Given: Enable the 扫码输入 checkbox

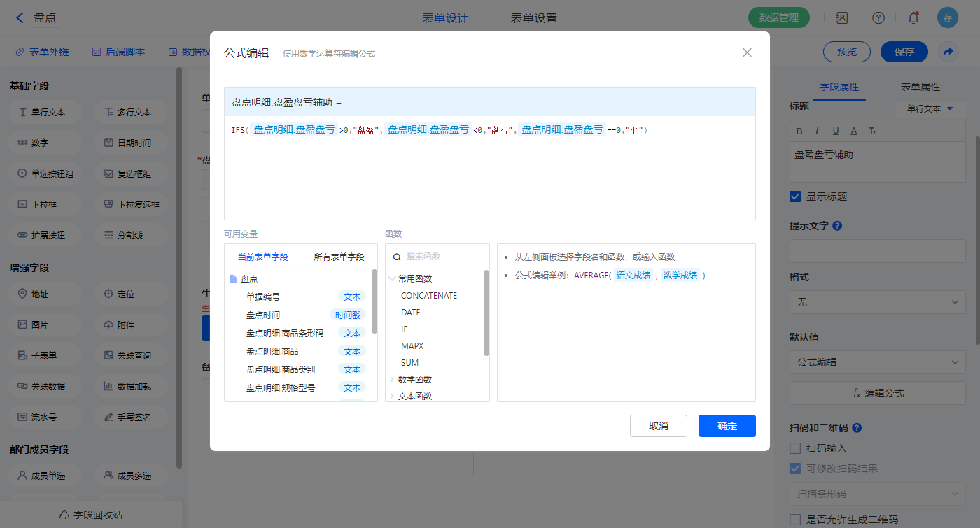Looking at the screenshot, I should point(795,448).
